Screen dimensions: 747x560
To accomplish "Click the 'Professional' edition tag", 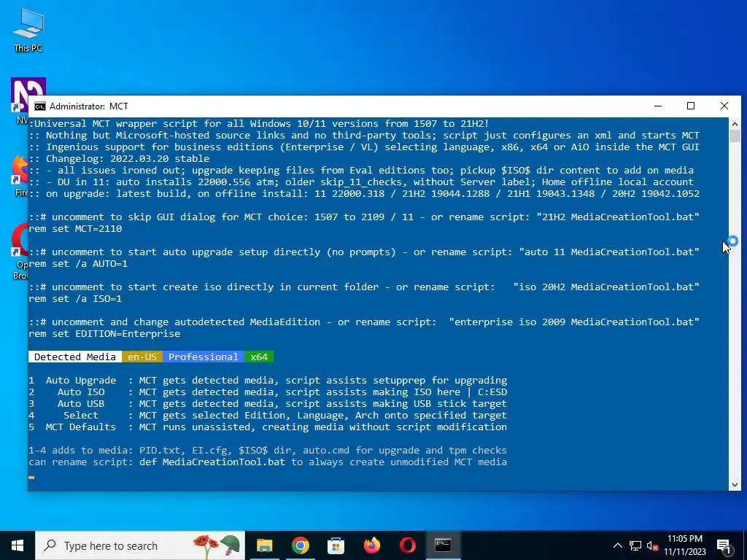I will click(x=204, y=357).
